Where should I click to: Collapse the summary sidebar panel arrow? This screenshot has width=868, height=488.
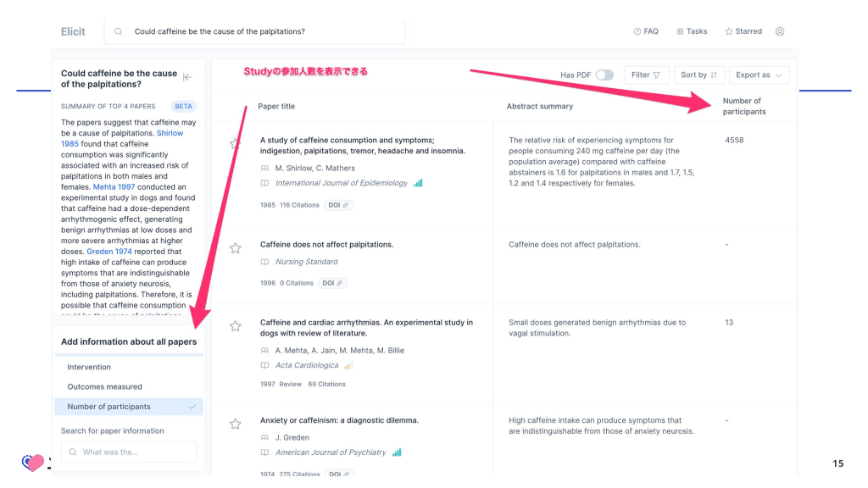click(x=187, y=77)
